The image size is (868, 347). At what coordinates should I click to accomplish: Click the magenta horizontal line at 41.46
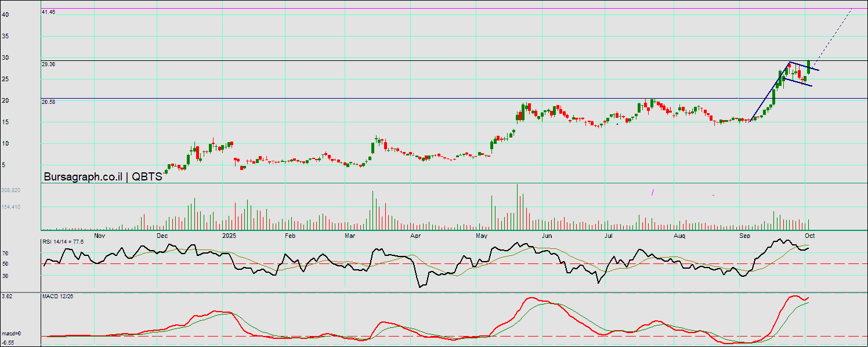[406, 9]
